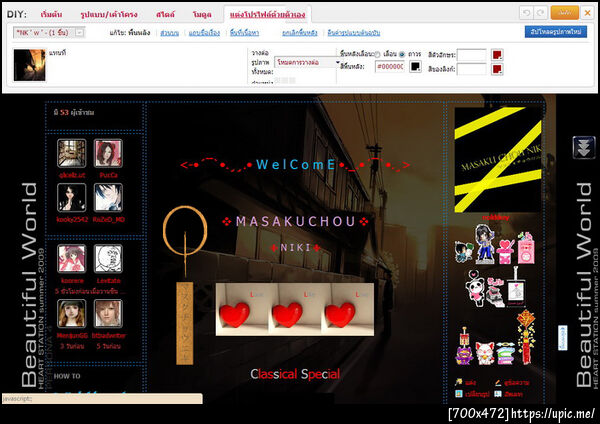Close the DIY editor panel
600x424 pixels.
[x=587, y=13]
